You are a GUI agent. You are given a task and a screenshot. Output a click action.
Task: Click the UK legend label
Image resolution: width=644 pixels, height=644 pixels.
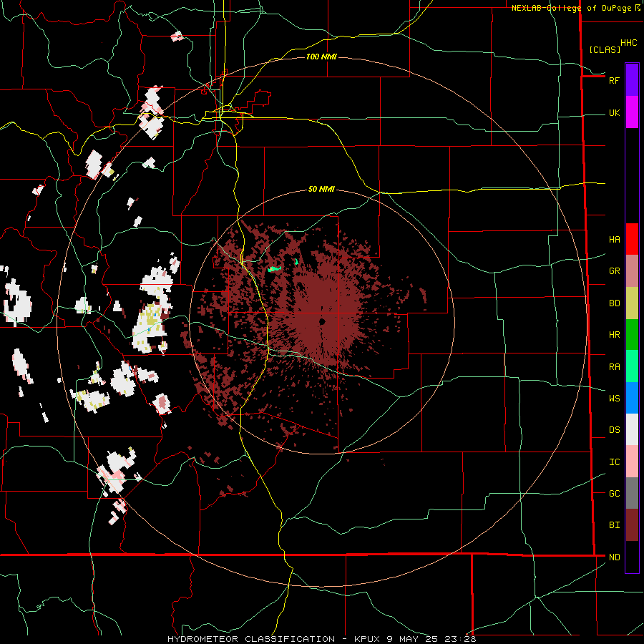click(614, 113)
